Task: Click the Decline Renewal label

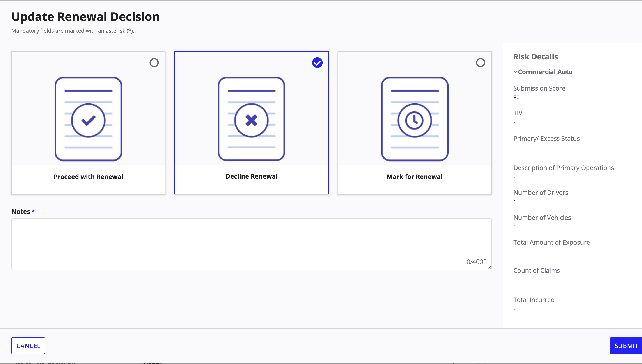Action: click(251, 176)
